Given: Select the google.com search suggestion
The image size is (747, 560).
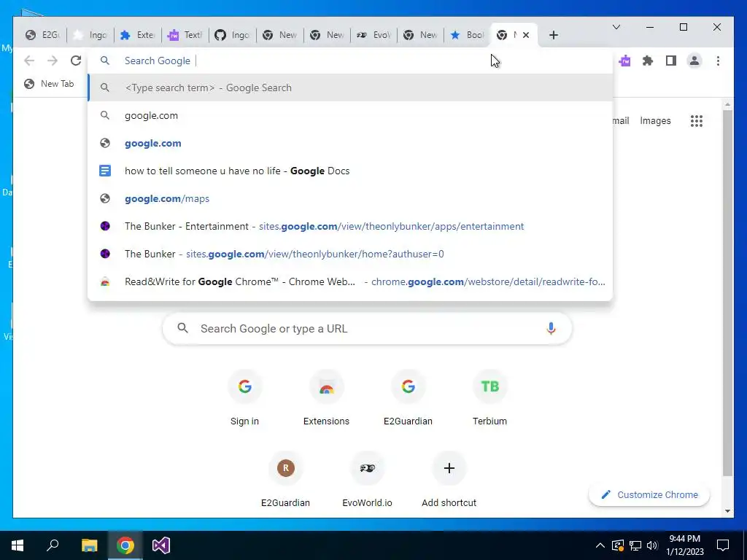Looking at the screenshot, I should pos(350,115).
